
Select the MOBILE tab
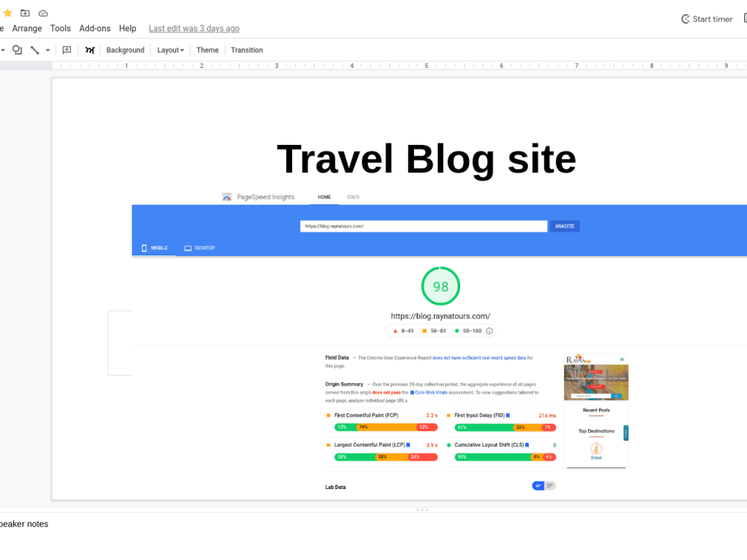pos(155,248)
